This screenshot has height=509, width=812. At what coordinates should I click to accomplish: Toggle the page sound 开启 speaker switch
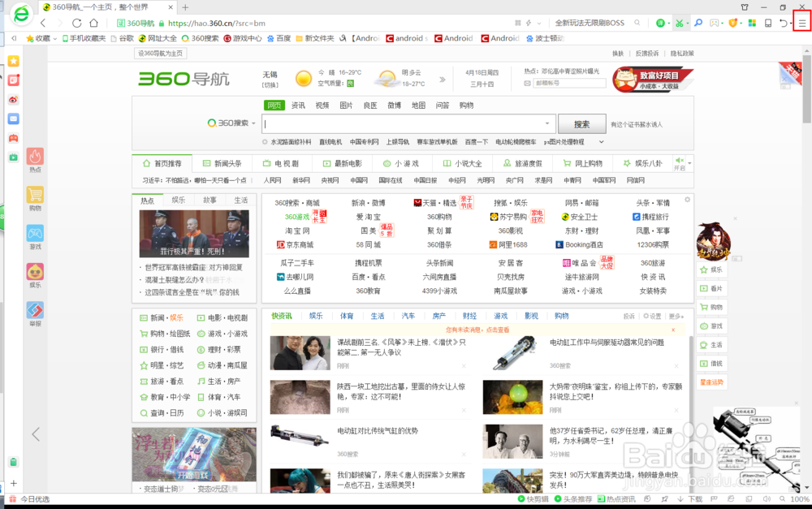tap(680, 164)
